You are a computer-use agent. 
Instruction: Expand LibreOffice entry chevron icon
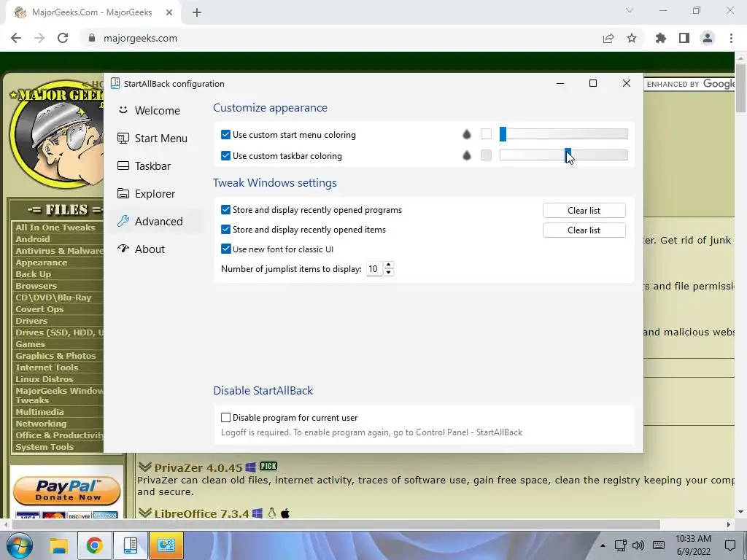(x=145, y=513)
